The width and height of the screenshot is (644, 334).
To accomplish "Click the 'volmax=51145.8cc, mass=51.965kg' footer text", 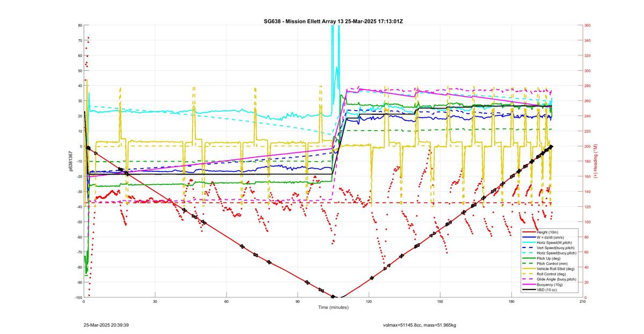I will (419, 325).
